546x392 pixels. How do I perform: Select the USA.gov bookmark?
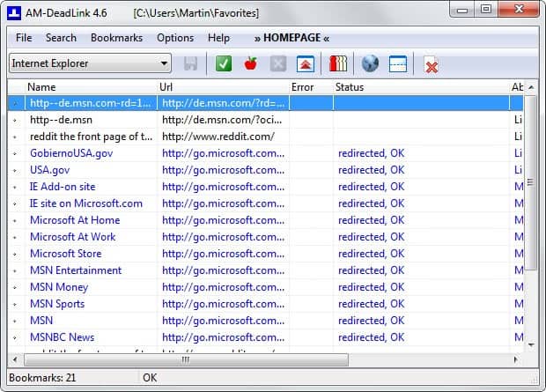(x=265, y=170)
